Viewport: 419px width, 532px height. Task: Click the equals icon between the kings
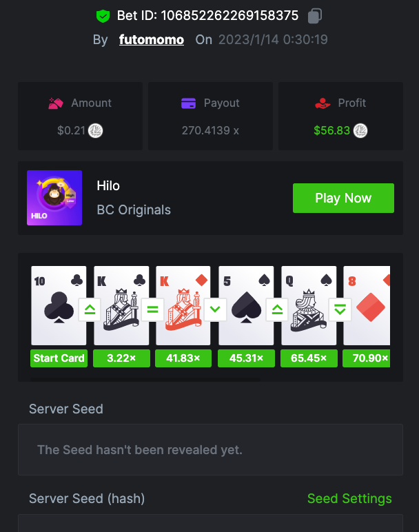[152, 309]
